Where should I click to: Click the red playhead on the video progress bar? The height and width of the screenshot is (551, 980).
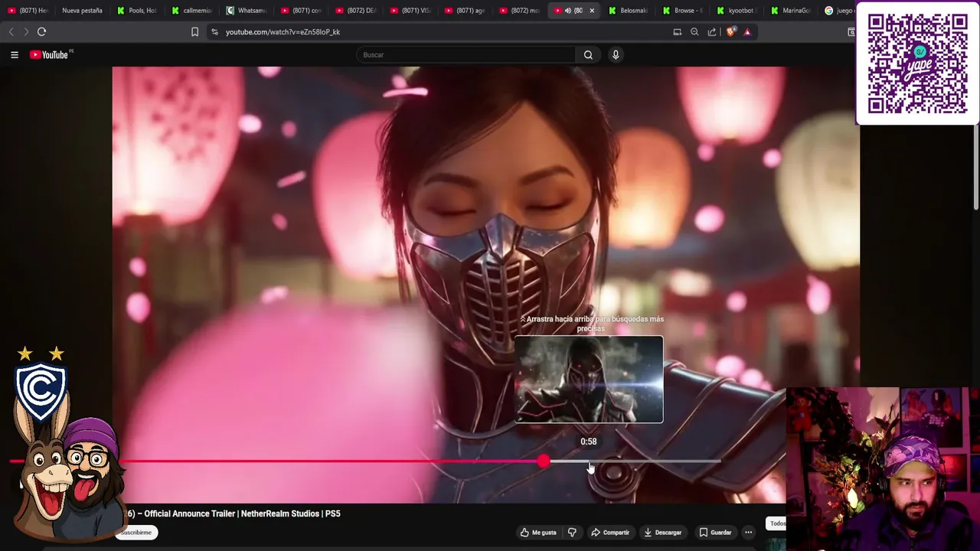[x=544, y=461]
